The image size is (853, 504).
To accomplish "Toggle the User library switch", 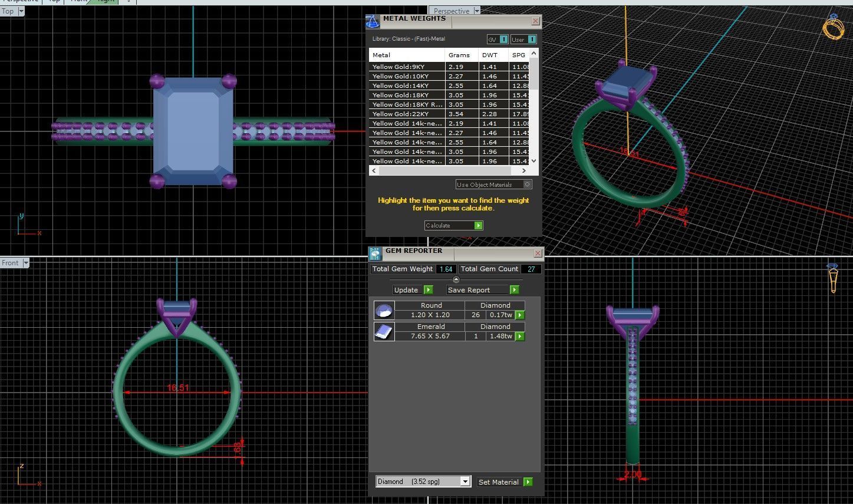I will 523,39.
